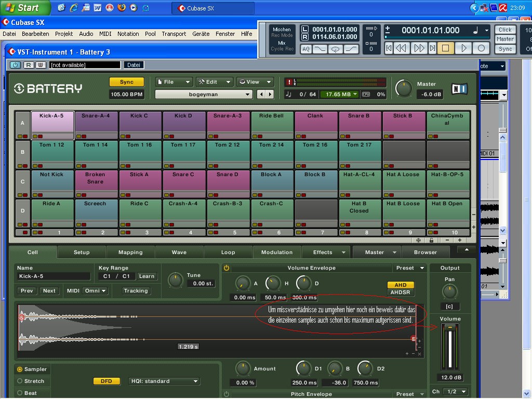The height and width of the screenshot is (399, 532).
Task: Launch Microsoft Word from quick launch
Action: [97, 8]
